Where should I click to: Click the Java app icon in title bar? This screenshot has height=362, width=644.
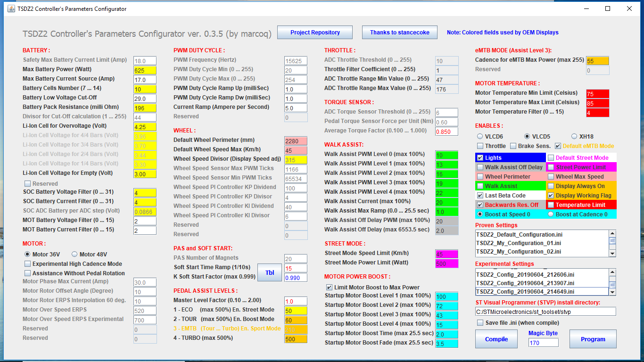[11, 8]
